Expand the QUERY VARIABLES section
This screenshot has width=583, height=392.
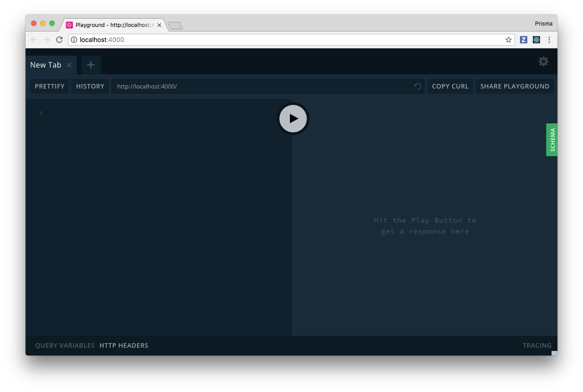(65, 345)
